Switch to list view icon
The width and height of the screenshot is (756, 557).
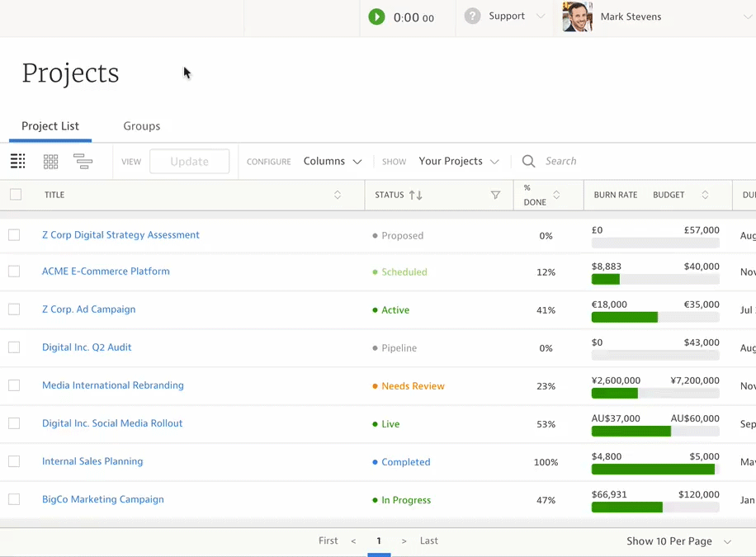[x=18, y=162]
